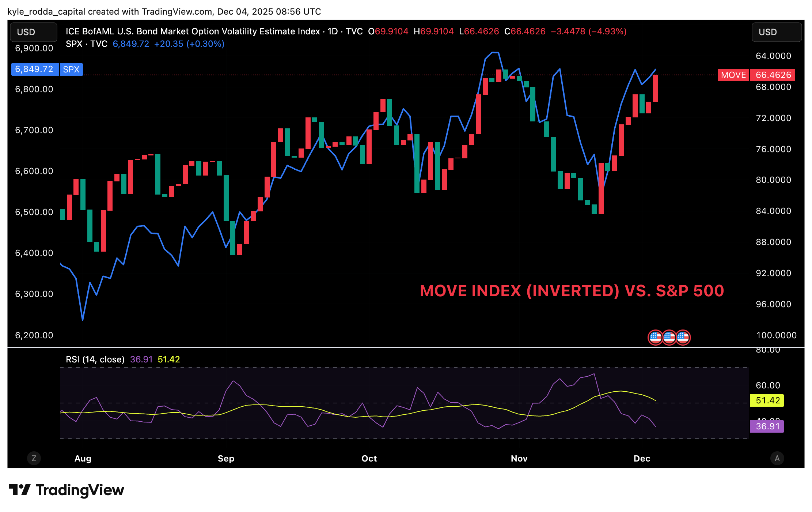812x512 pixels.
Task: Click the Z timezone indicator on time axis
Action: [x=34, y=458]
